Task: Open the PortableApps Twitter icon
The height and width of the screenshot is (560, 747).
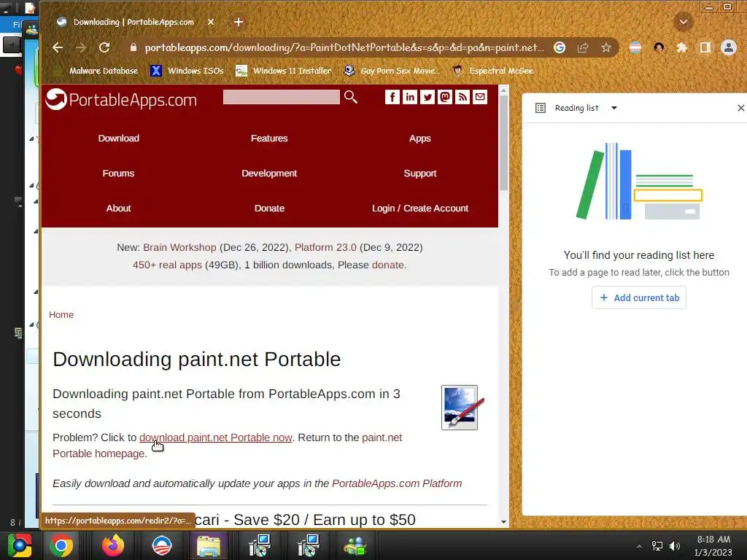Action: [x=427, y=97]
